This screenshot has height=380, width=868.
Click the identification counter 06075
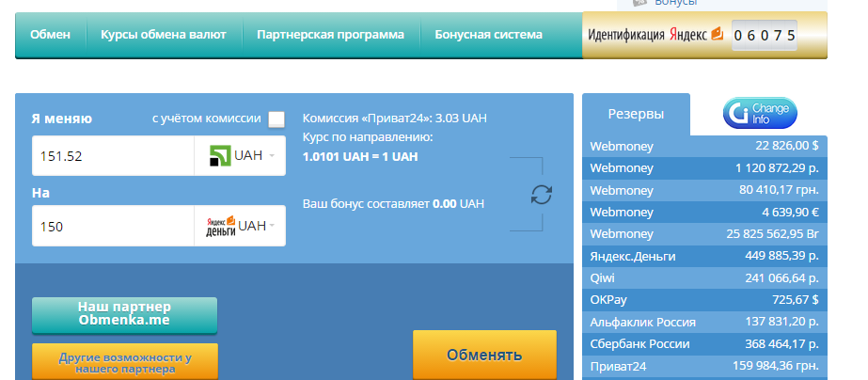765,36
